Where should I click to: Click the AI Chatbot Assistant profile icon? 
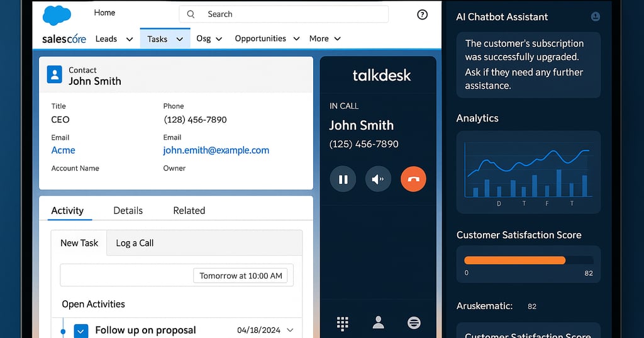pos(595,16)
